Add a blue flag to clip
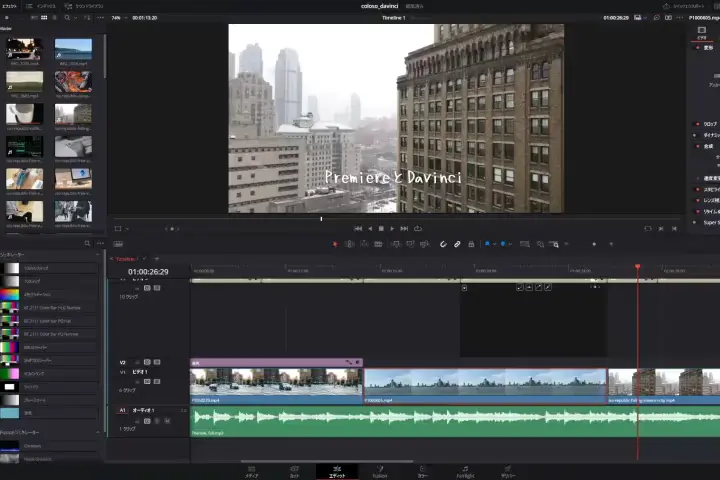 [487, 244]
